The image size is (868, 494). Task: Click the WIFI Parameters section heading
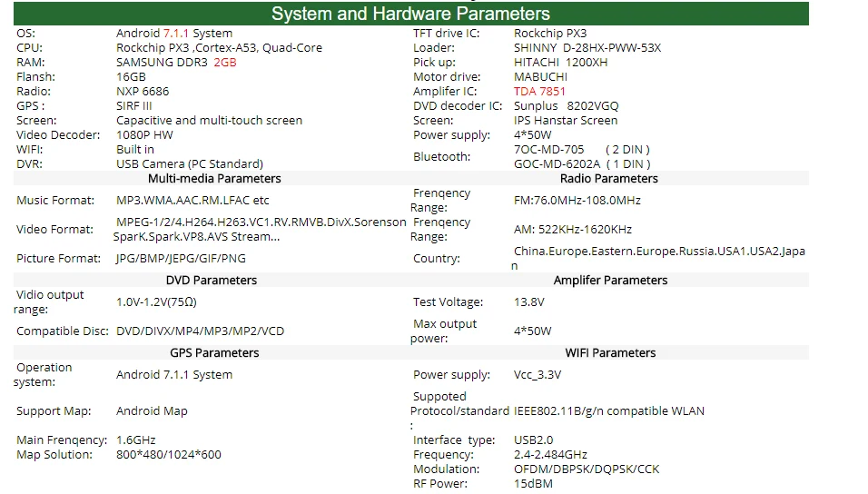click(610, 352)
